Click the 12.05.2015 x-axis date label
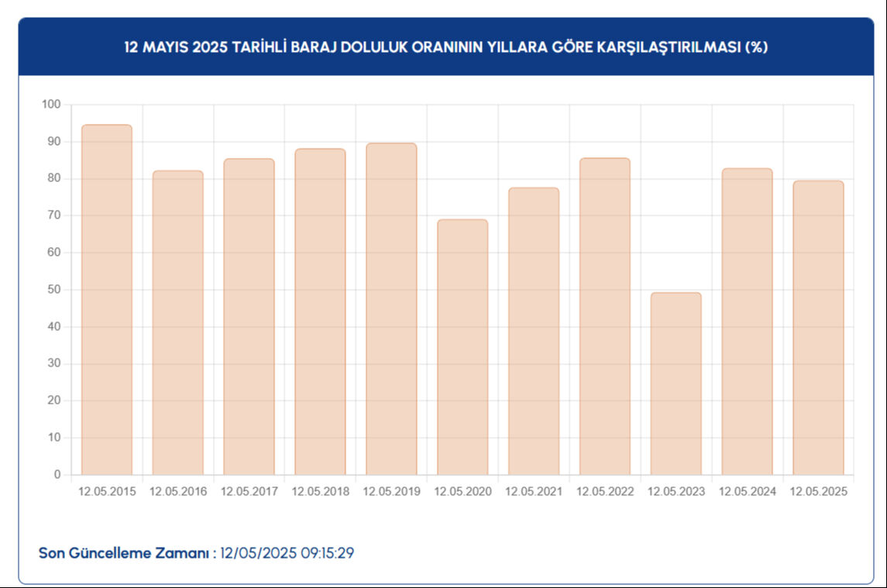Viewport: 887px width, 588px height. point(107,491)
